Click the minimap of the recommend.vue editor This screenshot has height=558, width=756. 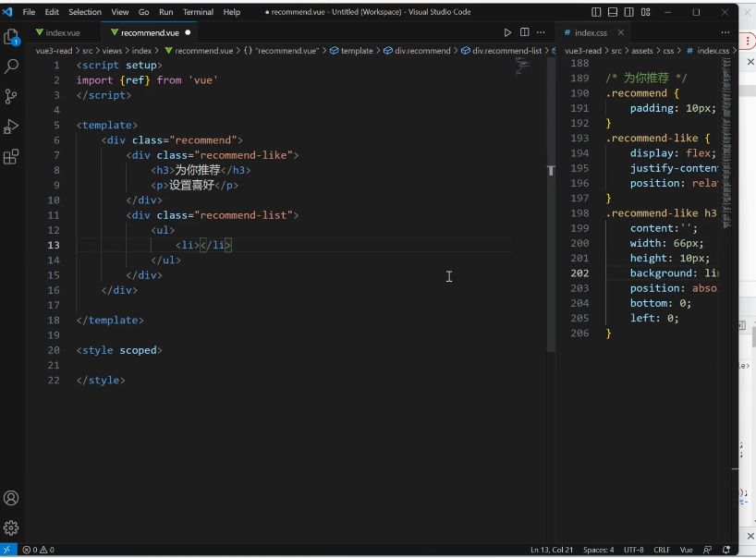[x=523, y=67]
